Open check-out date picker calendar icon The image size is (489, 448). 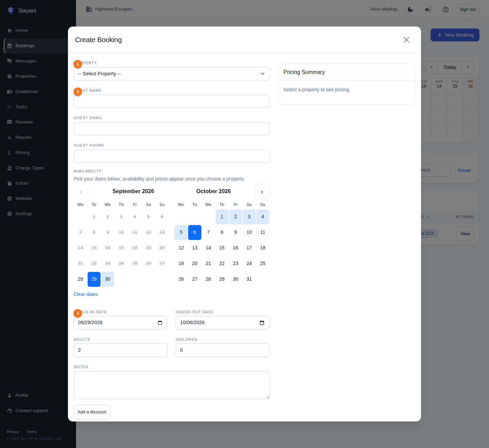(x=262, y=323)
